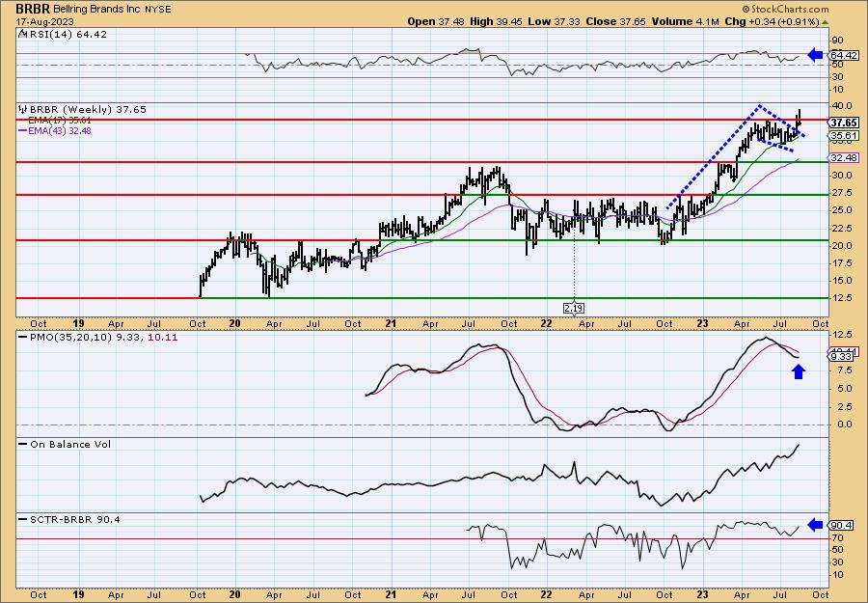Image resolution: width=868 pixels, height=603 pixels.
Task: Click the 90.4 SCTR tag on right axis
Action: pyautogui.click(x=841, y=525)
